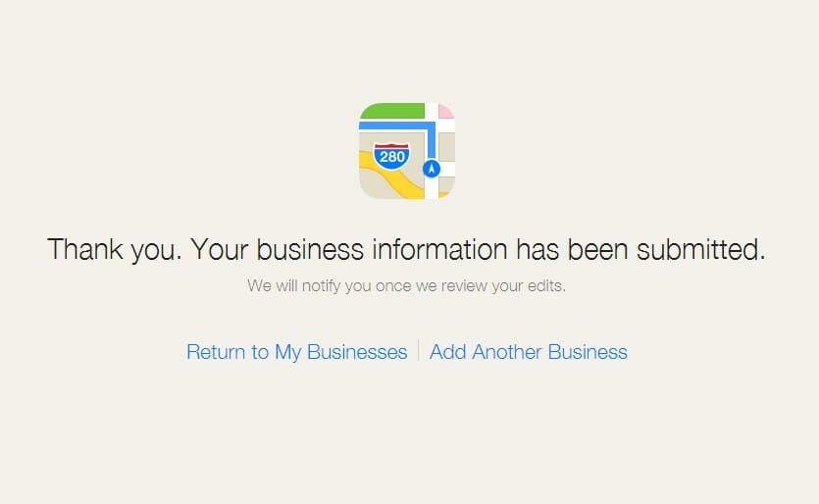Click "business information" in the heading
The width and height of the screenshot is (819, 504).
click(x=382, y=249)
